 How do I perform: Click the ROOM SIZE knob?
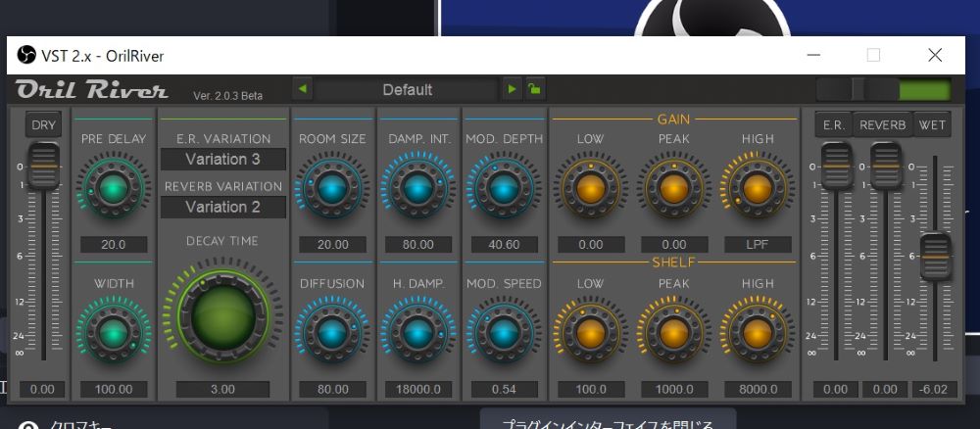332,188
